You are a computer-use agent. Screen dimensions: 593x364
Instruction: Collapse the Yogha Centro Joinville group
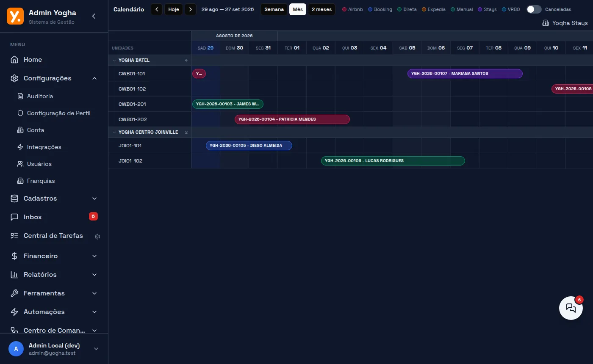[x=114, y=132]
